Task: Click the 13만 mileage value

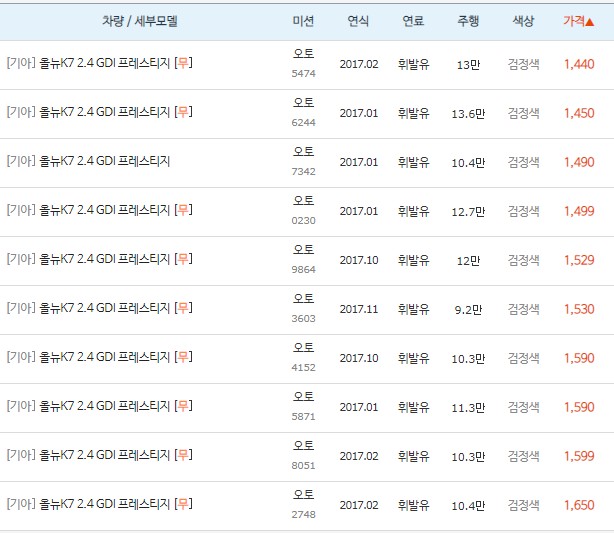Action: pyautogui.click(x=468, y=65)
